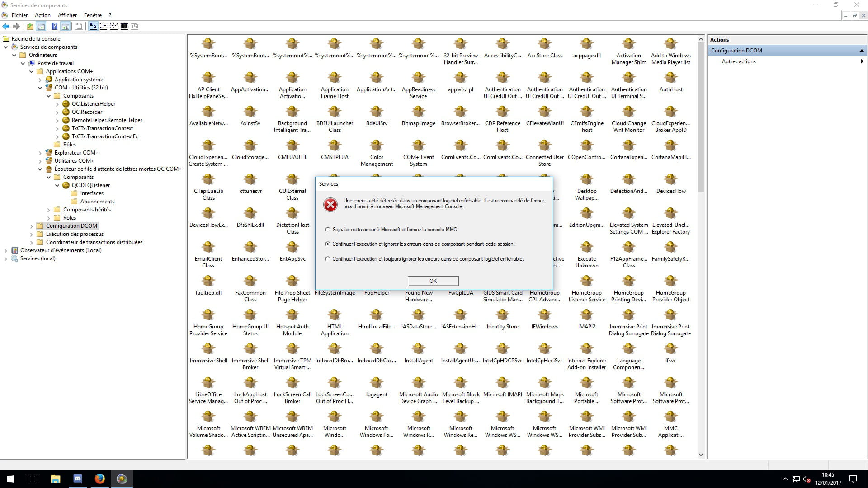
Task: Open Autres actions submenu in Actions pane
Action: 788,61
